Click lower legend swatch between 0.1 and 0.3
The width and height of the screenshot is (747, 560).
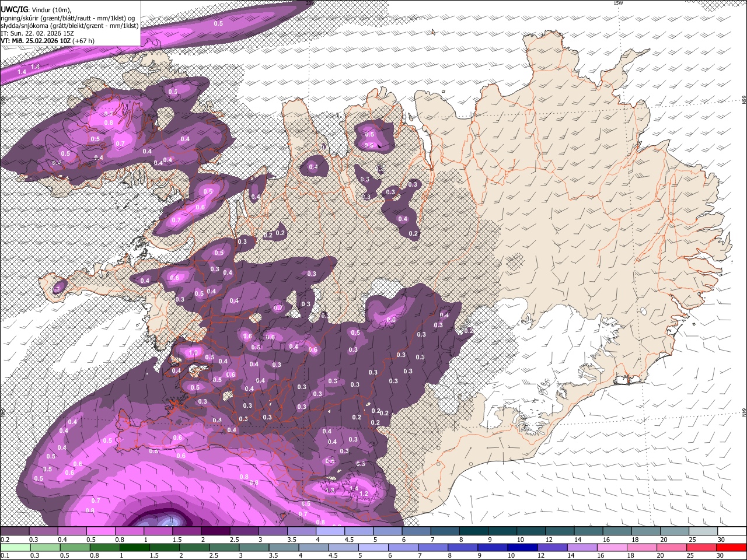pyautogui.click(x=15, y=548)
